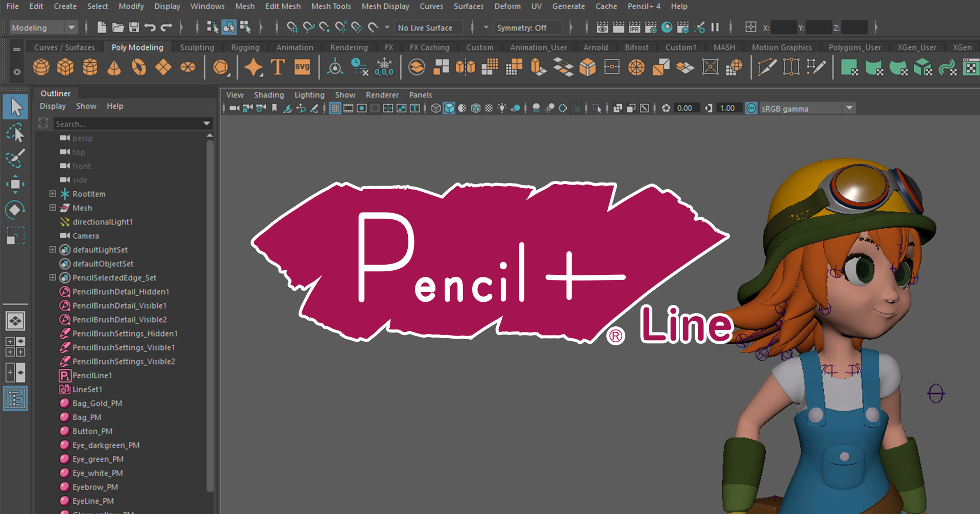
Task: Create a polygon sphere from the shelf
Action: (41, 67)
